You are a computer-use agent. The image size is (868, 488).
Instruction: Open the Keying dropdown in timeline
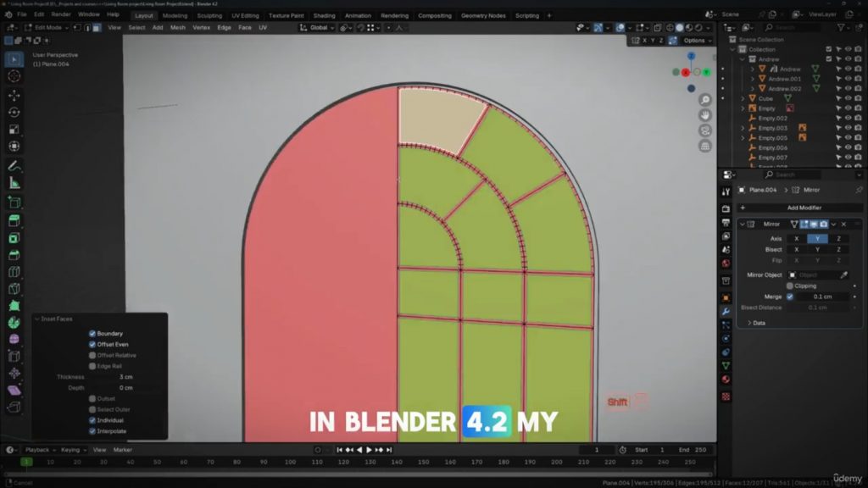coord(73,450)
